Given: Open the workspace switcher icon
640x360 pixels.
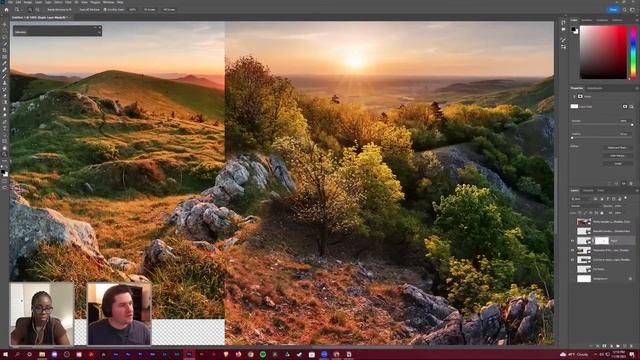Looking at the screenshot, I should (632, 9).
